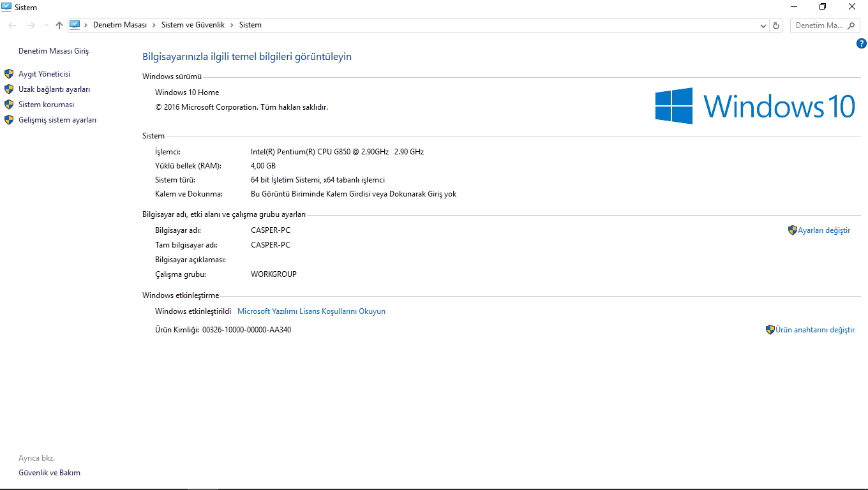Open the address bar history dropdown
Image resolution: width=868 pixels, height=490 pixels.
763,26
